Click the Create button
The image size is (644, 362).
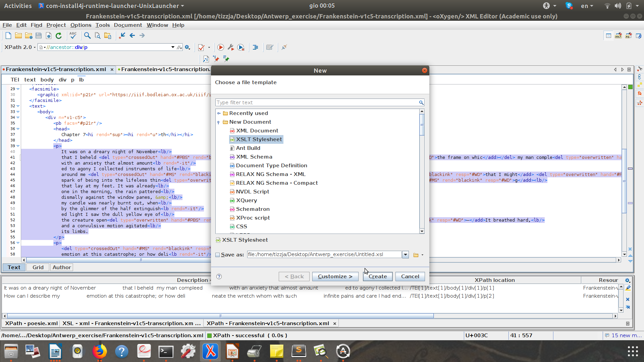[x=378, y=277]
